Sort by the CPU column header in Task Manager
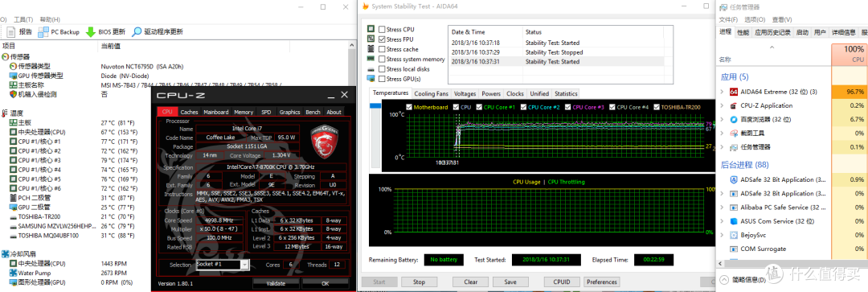The image size is (868, 292). [850, 54]
